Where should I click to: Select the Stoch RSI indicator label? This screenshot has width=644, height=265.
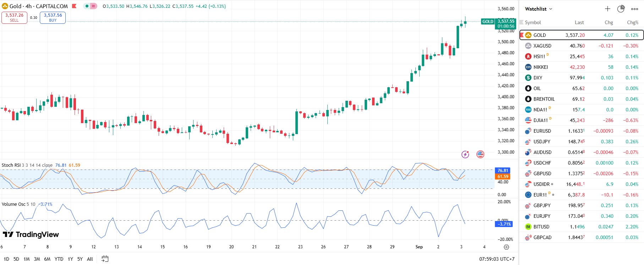tap(11, 165)
